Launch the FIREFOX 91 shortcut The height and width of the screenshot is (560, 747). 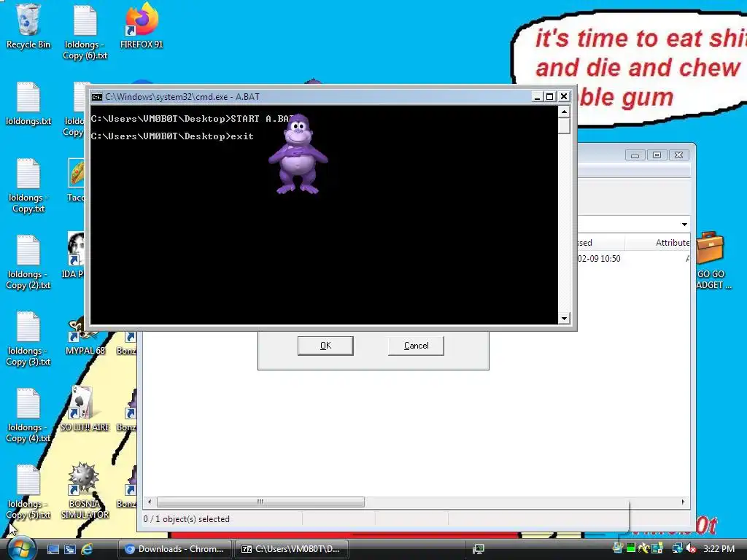142,26
